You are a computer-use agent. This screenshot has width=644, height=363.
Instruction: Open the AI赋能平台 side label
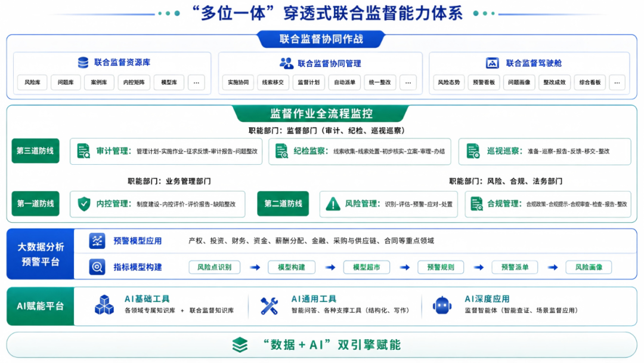pos(41,306)
